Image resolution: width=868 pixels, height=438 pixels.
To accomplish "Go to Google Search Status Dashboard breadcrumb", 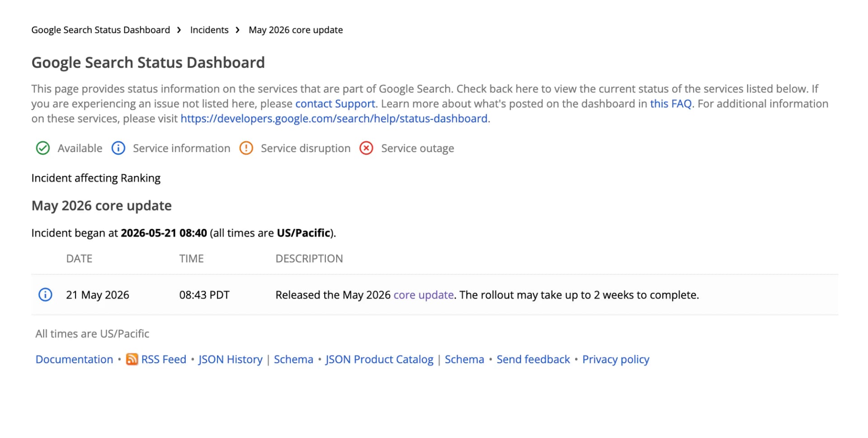I will (101, 30).
